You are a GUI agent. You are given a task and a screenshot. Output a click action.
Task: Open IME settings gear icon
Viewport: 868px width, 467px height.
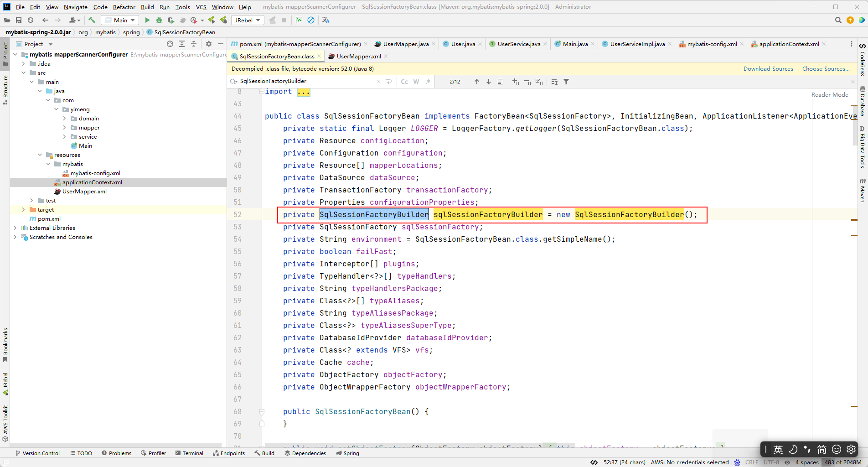851,449
